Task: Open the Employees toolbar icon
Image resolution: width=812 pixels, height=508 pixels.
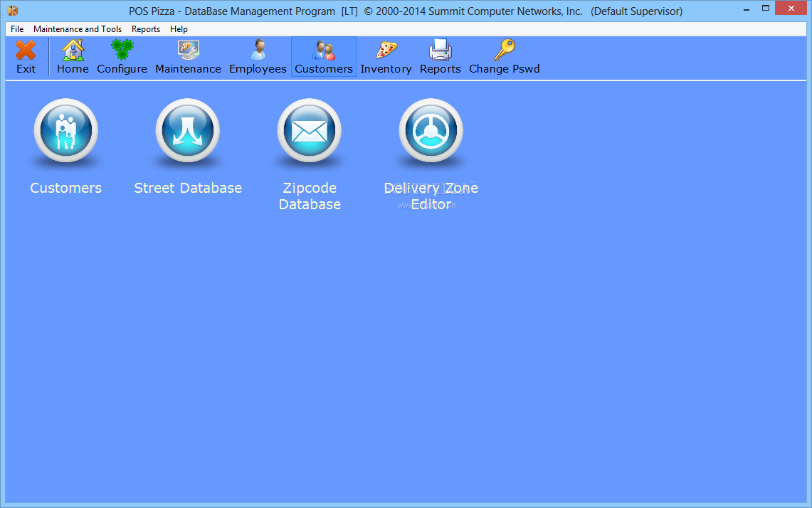Action: pyautogui.click(x=258, y=51)
